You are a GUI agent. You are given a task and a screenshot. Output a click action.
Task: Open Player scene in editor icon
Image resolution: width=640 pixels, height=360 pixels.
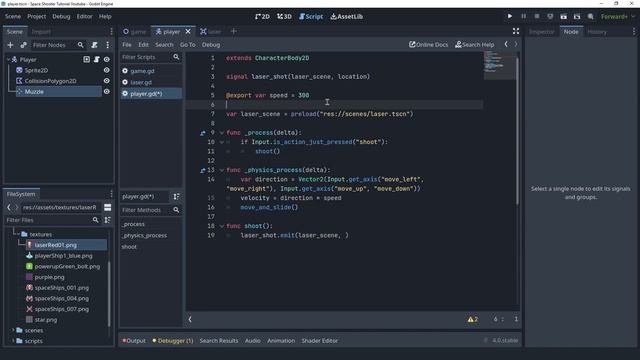click(87, 60)
